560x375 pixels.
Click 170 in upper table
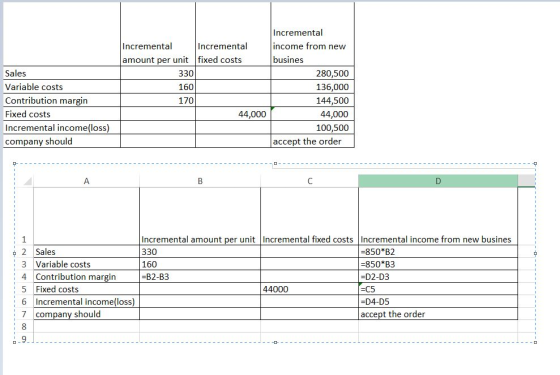pyautogui.click(x=186, y=101)
